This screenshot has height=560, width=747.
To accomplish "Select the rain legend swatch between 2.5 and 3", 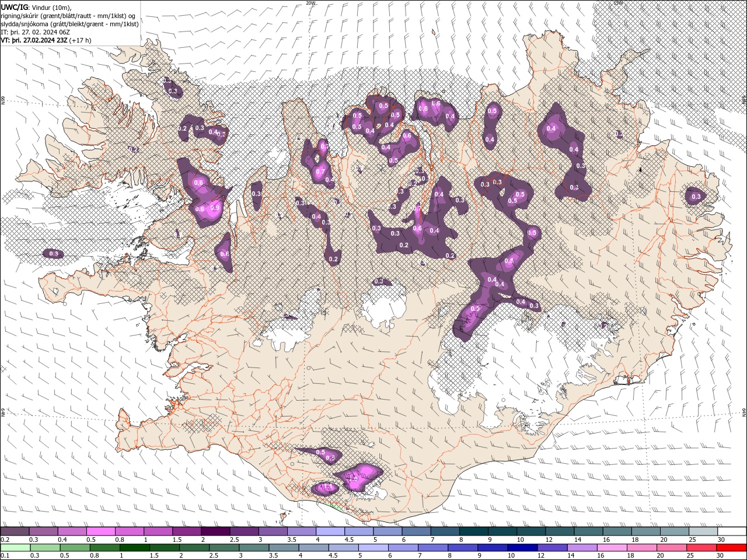I will point(224,547).
